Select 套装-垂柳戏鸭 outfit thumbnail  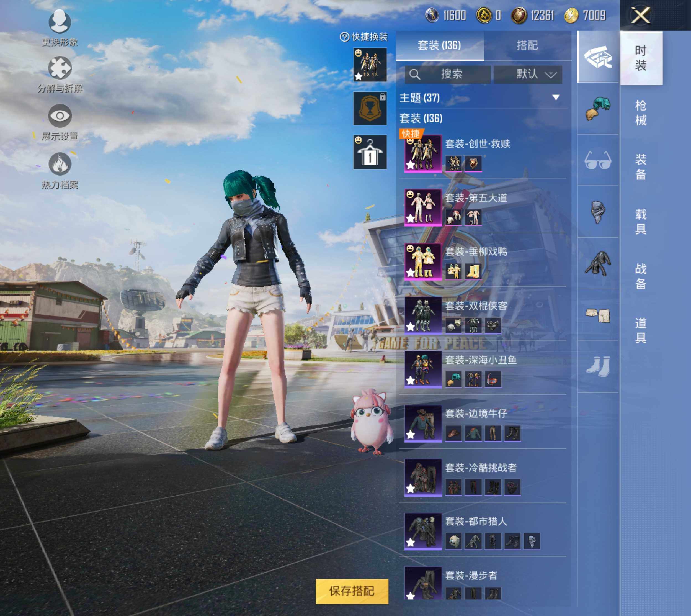tap(423, 261)
